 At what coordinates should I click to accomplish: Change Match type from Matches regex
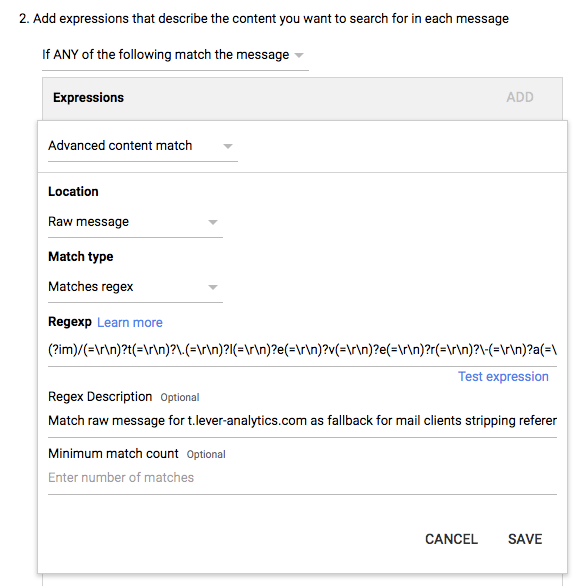(135, 287)
